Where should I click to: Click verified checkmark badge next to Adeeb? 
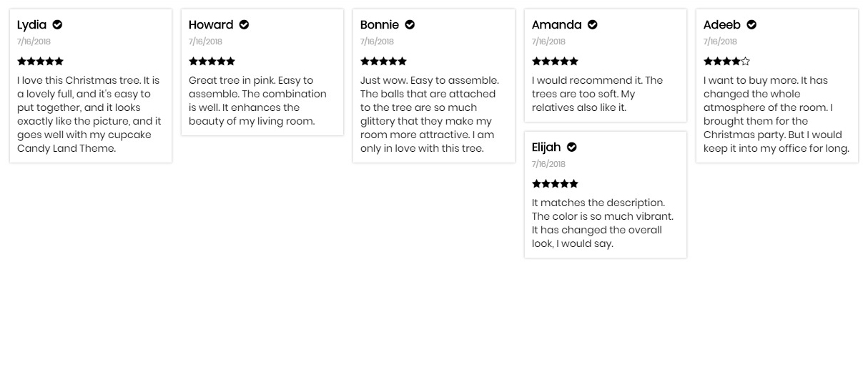[x=751, y=25]
